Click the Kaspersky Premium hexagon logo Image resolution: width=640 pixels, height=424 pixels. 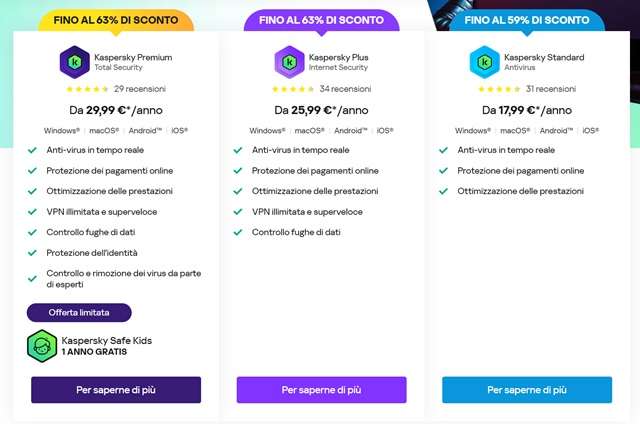[x=76, y=62]
